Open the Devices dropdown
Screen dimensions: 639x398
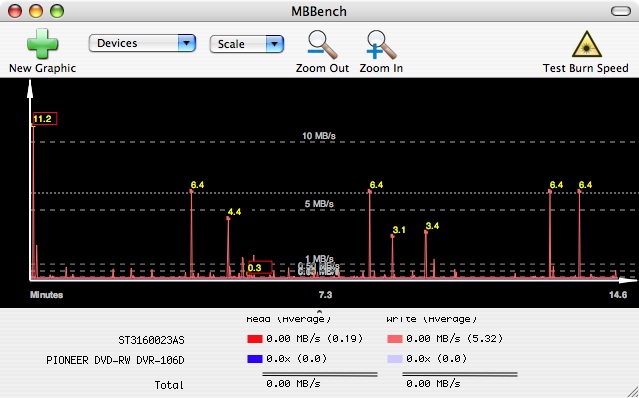142,43
